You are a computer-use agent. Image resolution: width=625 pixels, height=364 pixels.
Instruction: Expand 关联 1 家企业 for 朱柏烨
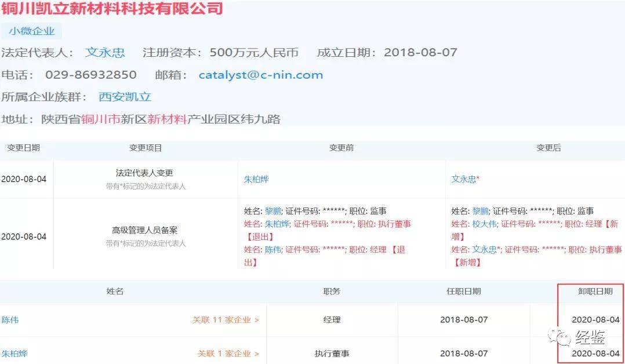point(228,354)
